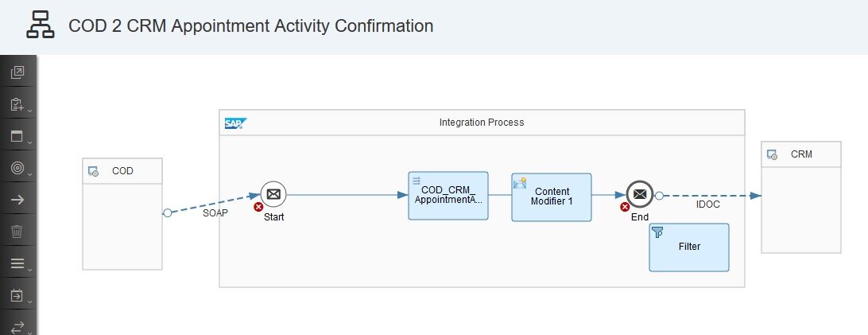
Task: Select the Start message event
Action: (x=273, y=194)
